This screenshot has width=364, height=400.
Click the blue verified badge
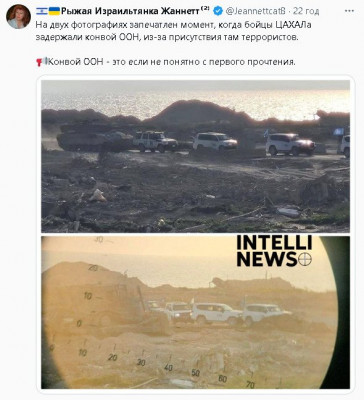tap(218, 11)
